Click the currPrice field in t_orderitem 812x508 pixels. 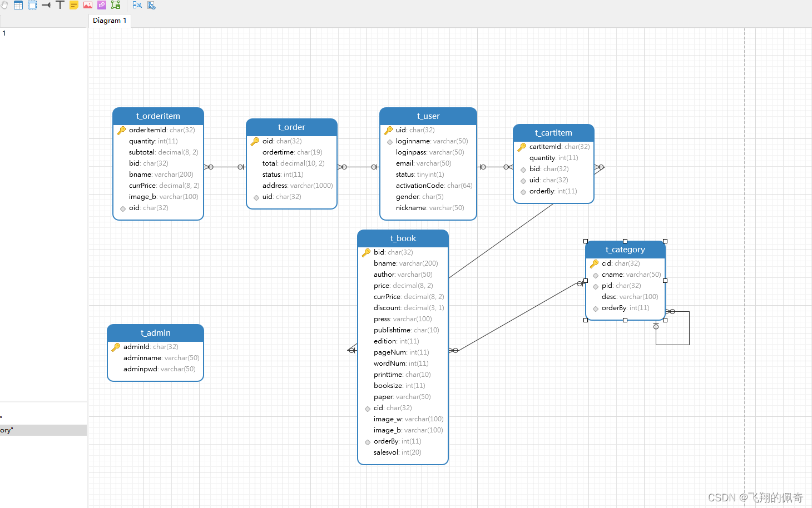coord(164,186)
